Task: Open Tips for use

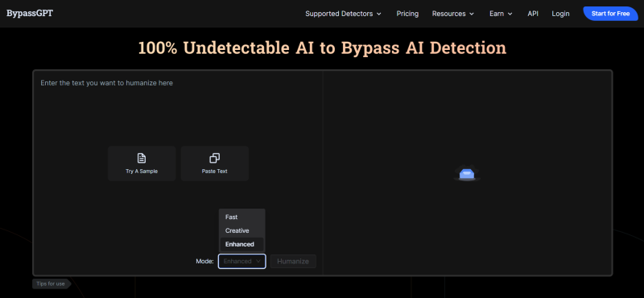Action: click(x=52, y=284)
